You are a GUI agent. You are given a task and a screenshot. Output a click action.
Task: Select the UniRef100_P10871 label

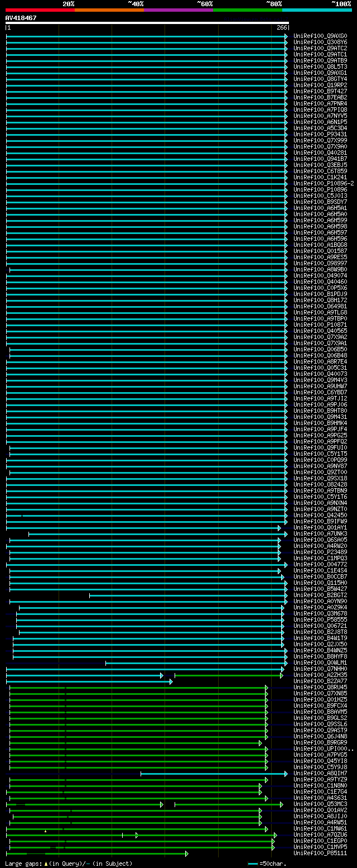[x=320, y=325]
